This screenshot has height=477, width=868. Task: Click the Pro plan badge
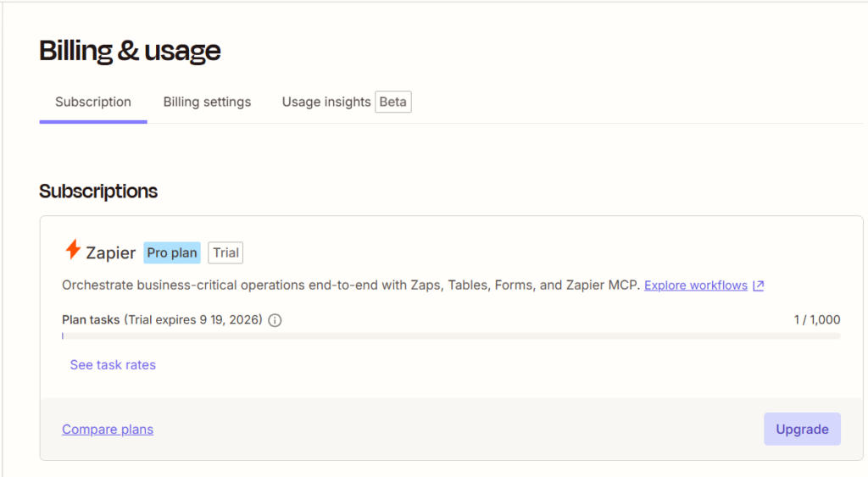[x=172, y=252]
